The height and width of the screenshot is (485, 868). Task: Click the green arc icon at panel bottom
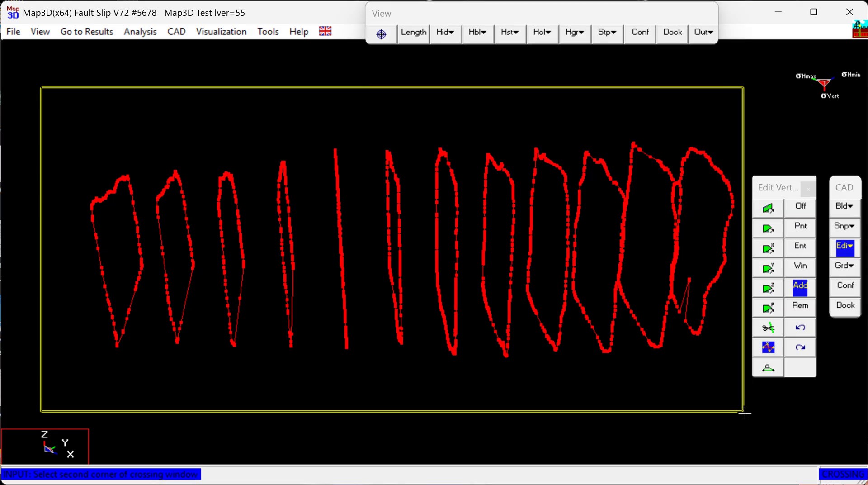768,368
